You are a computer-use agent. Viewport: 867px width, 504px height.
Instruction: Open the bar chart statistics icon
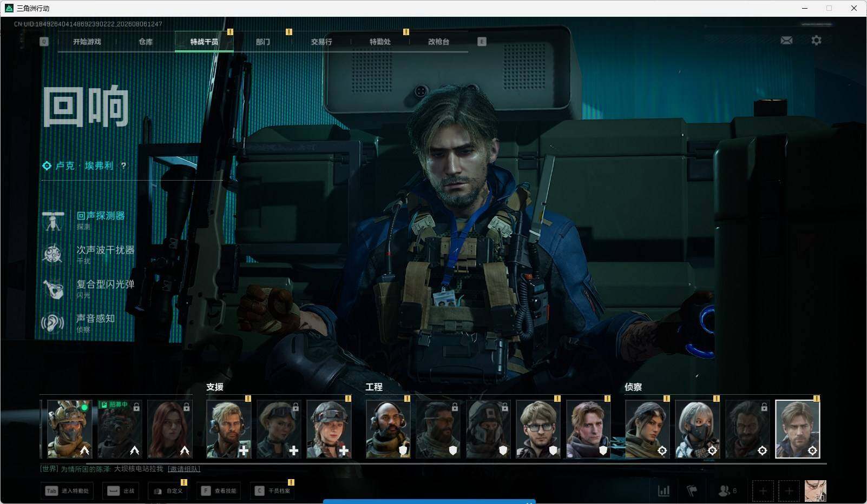pyautogui.click(x=664, y=491)
